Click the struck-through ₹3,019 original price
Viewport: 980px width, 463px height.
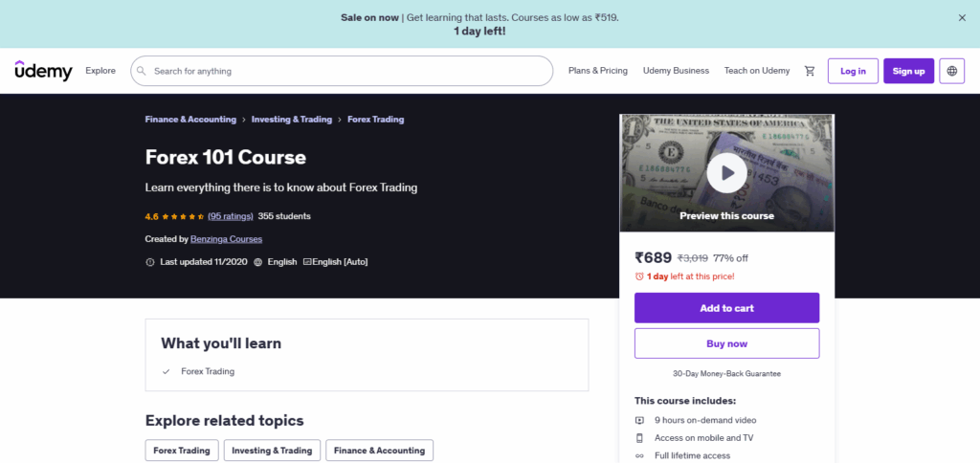[693, 258]
